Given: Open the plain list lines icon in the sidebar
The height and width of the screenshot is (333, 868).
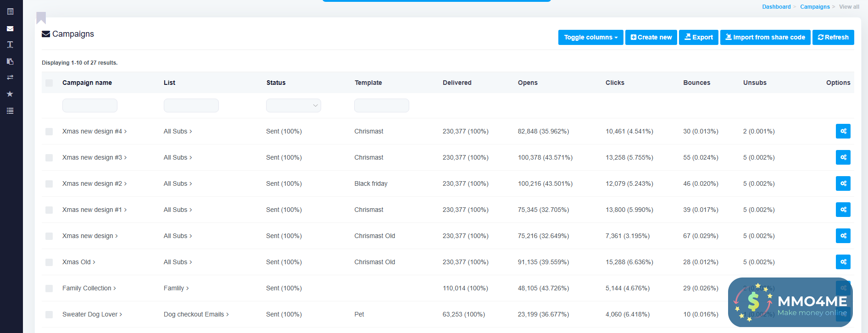Looking at the screenshot, I should [x=10, y=111].
